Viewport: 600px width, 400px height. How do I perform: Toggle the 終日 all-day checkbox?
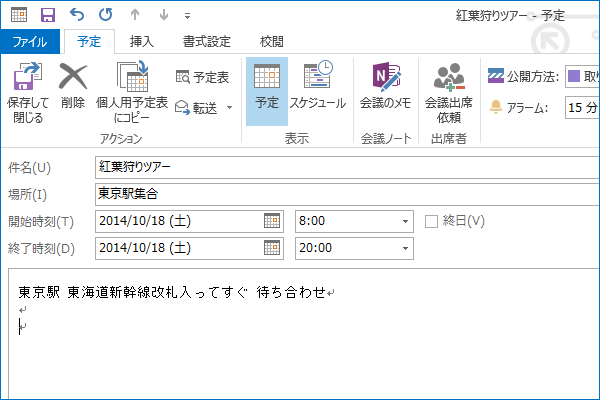[431, 221]
